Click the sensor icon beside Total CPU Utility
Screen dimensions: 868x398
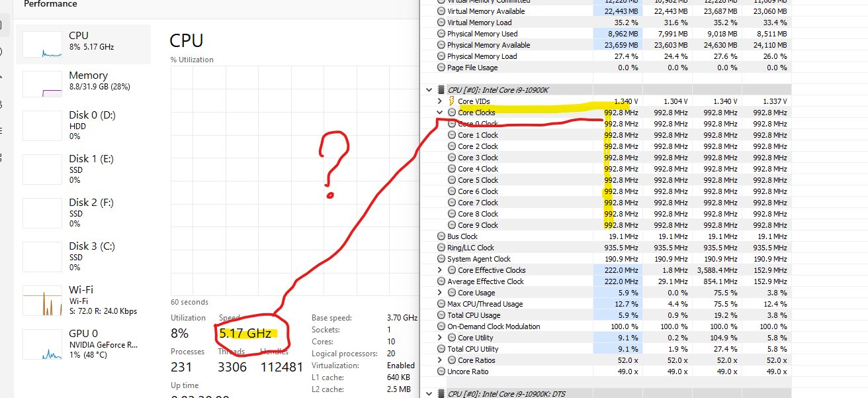coord(441,349)
